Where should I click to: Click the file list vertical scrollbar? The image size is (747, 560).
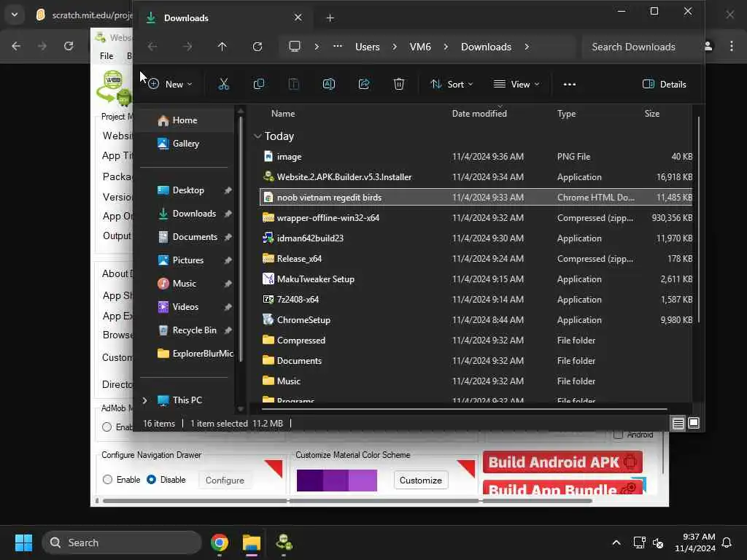point(698,219)
